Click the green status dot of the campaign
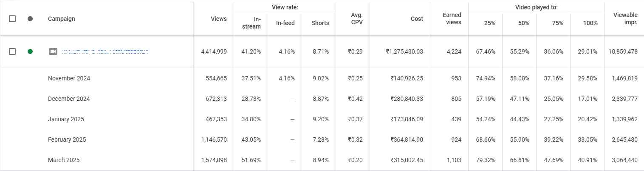This screenshot has width=644, height=171. click(x=30, y=51)
